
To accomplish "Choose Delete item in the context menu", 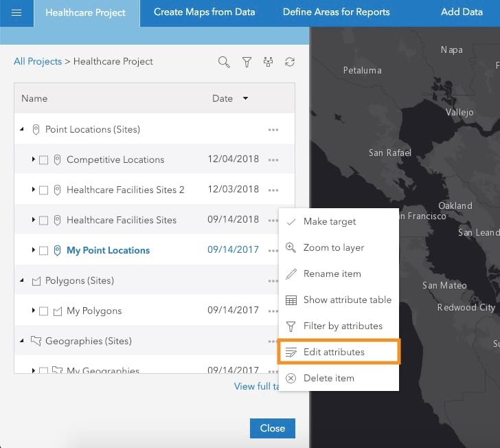I will (328, 378).
